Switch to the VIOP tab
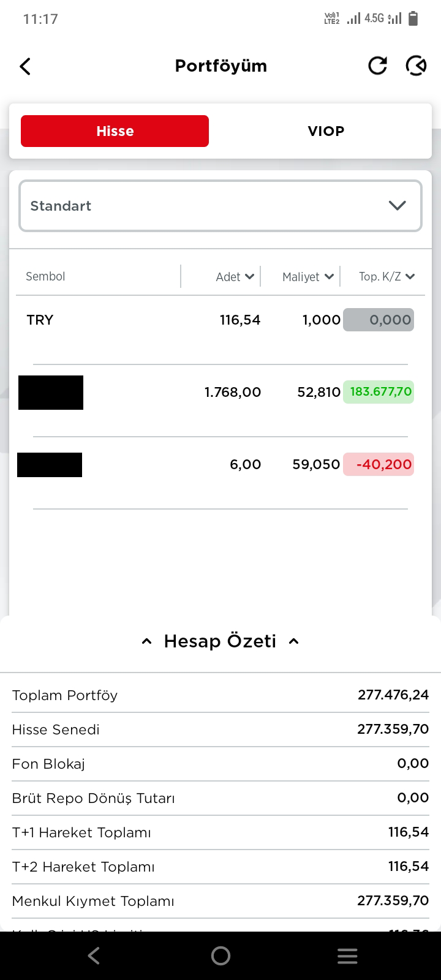The image size is (441, 980). (326, 131)
